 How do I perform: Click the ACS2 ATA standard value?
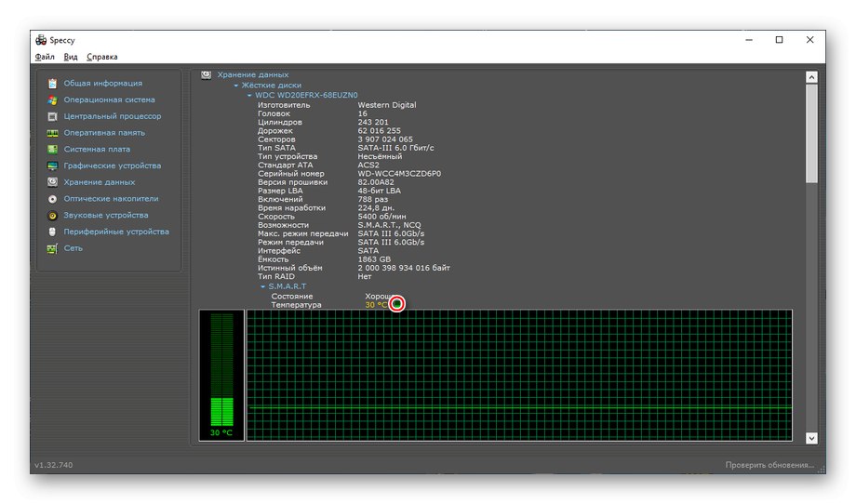(368, 165)
